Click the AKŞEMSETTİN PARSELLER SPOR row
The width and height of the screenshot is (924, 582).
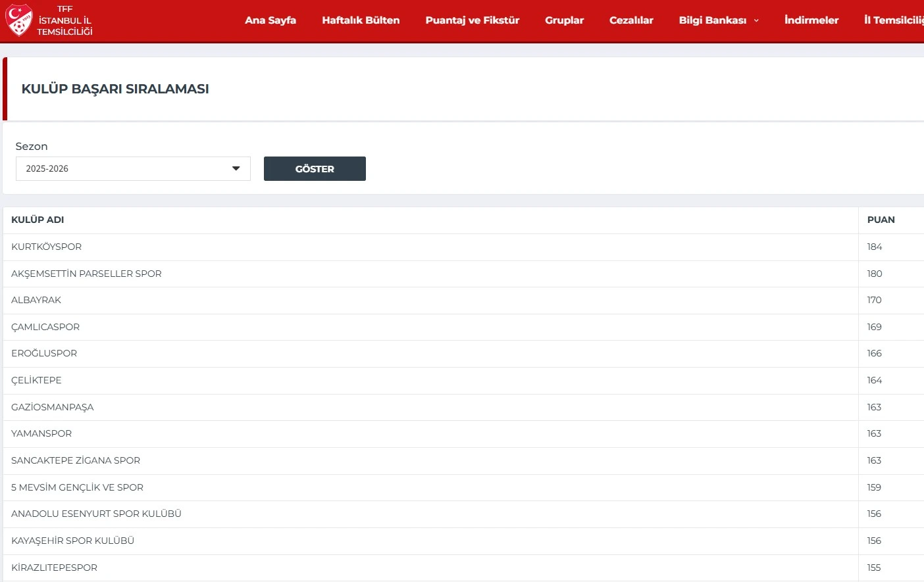(x=86, y=274)
